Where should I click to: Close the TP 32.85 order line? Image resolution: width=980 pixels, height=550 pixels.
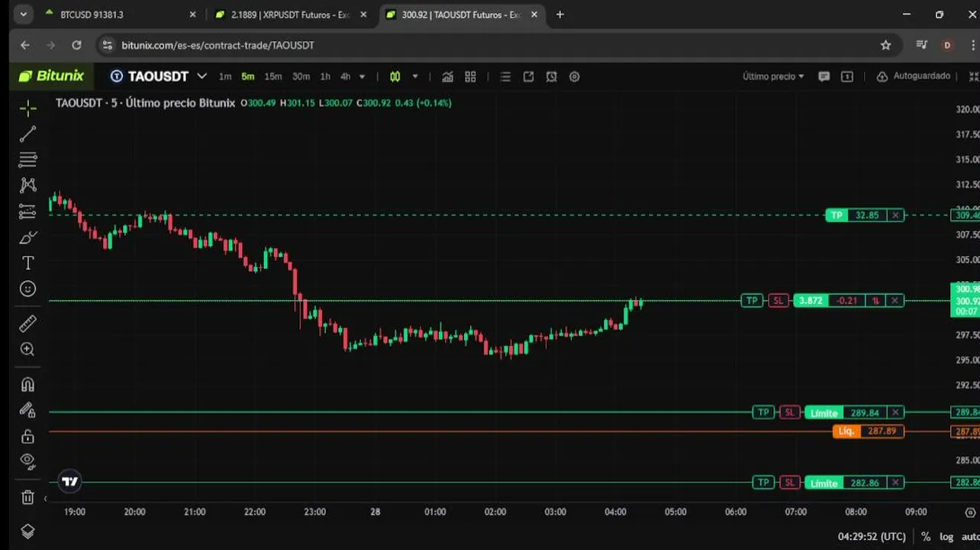(896, 215)
